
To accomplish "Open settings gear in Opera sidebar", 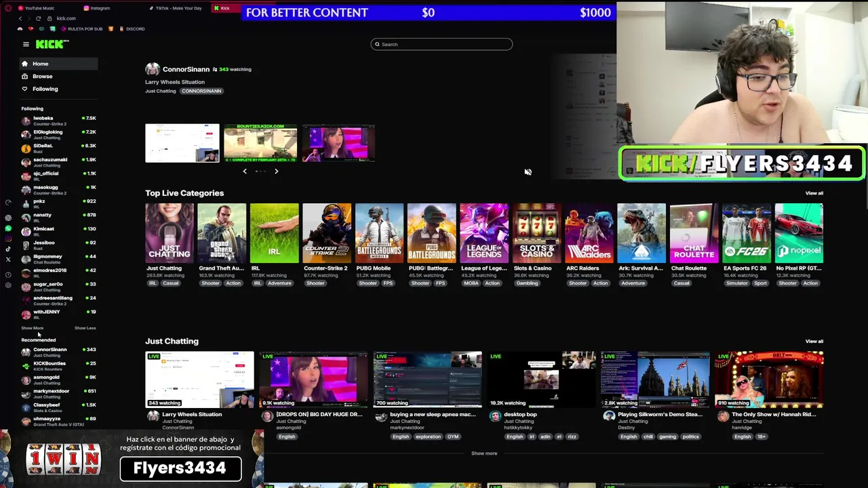I will (x=8, y=285).
